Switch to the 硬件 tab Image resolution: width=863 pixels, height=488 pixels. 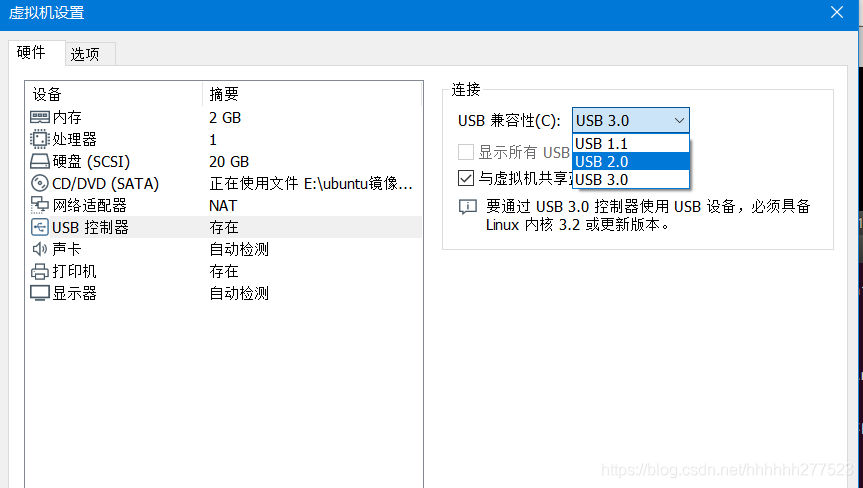click(x=37, y=53)
